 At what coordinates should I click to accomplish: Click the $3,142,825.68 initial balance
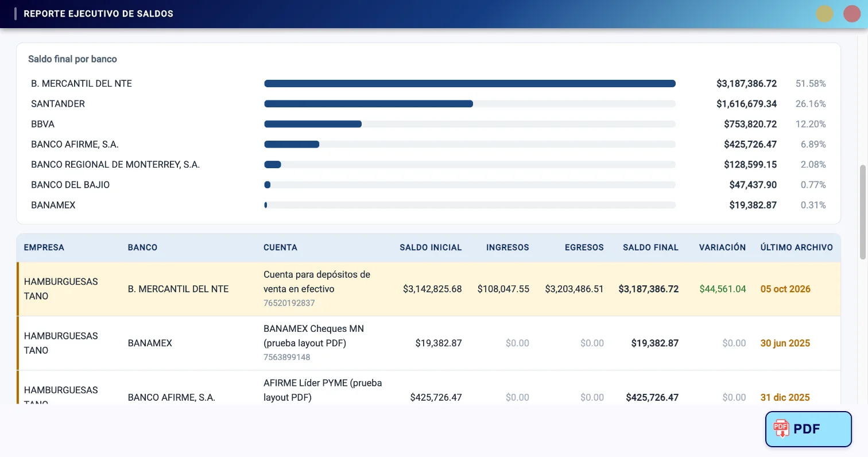click(x=432, y=289)
